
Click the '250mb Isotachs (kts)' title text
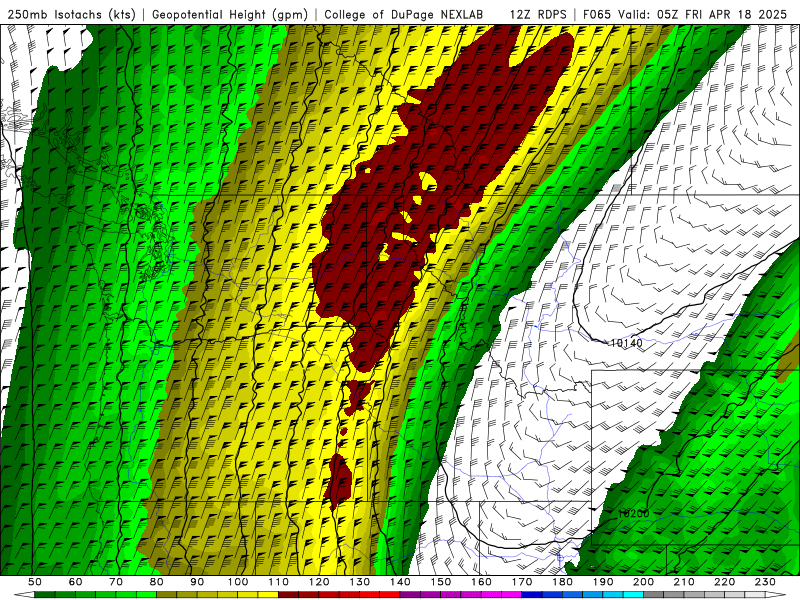click(x=72, y=14)
